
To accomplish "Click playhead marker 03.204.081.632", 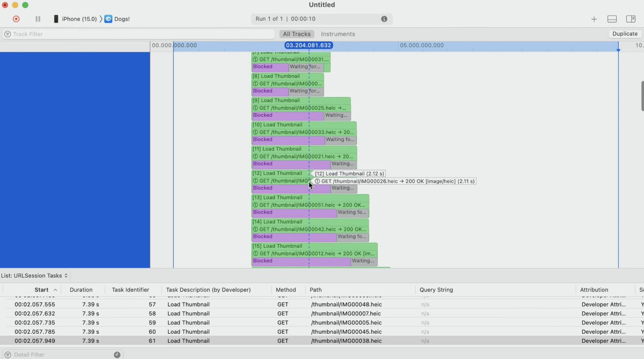I will coord(309,45).
